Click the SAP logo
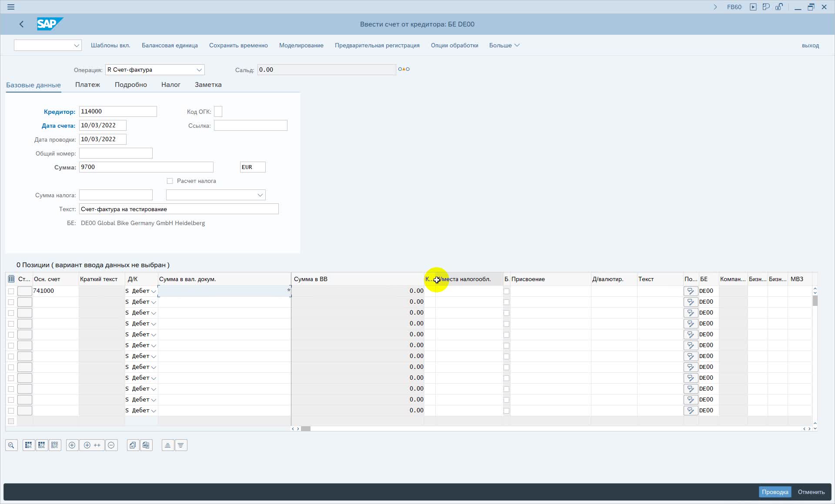The width and height of the screenshot is (835, 504). coord(50,24)
